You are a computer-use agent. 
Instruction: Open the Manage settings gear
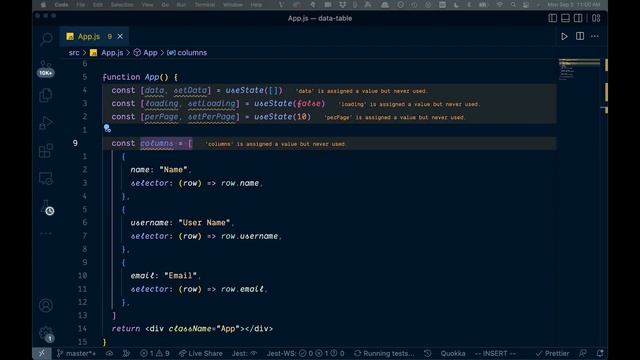46,334
